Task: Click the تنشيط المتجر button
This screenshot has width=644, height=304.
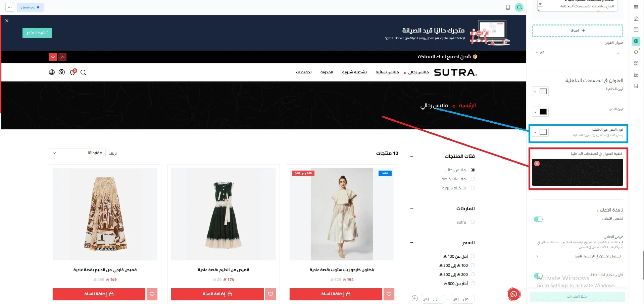Action: 37,33
